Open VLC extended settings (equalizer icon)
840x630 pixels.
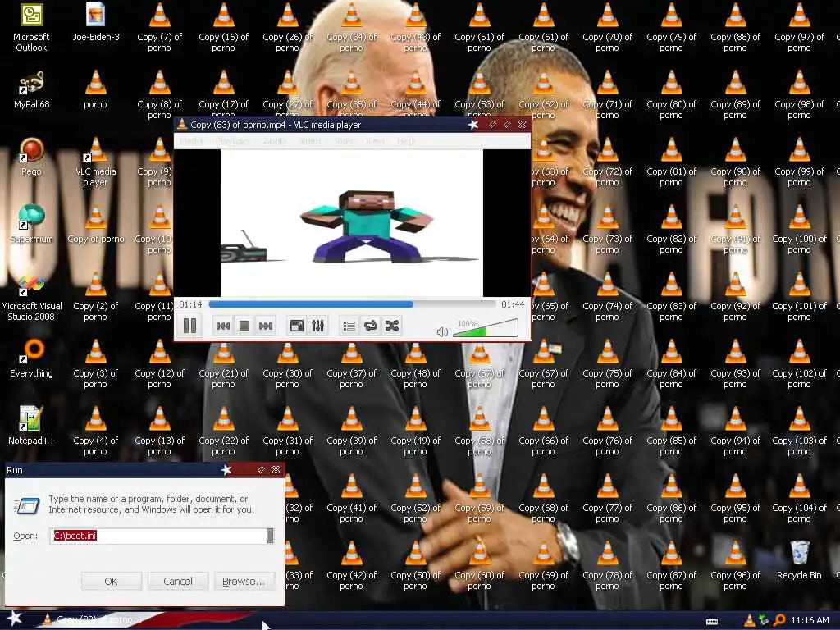click(x=317, y=326)
